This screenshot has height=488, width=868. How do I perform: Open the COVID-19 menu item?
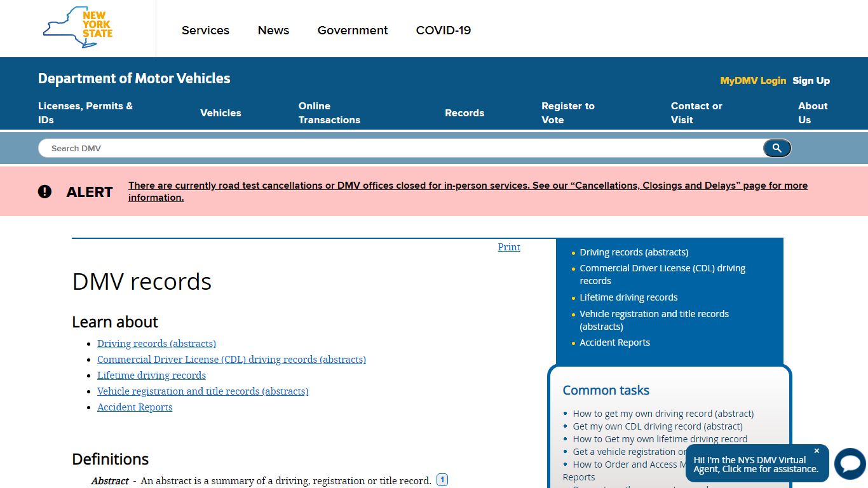(444, 30)
